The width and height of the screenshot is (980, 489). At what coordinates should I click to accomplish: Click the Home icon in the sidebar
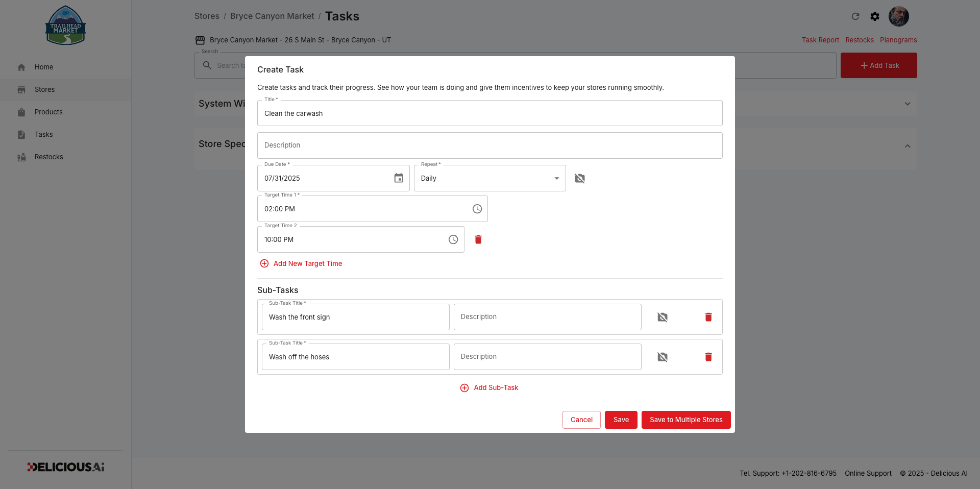point(21,67)
